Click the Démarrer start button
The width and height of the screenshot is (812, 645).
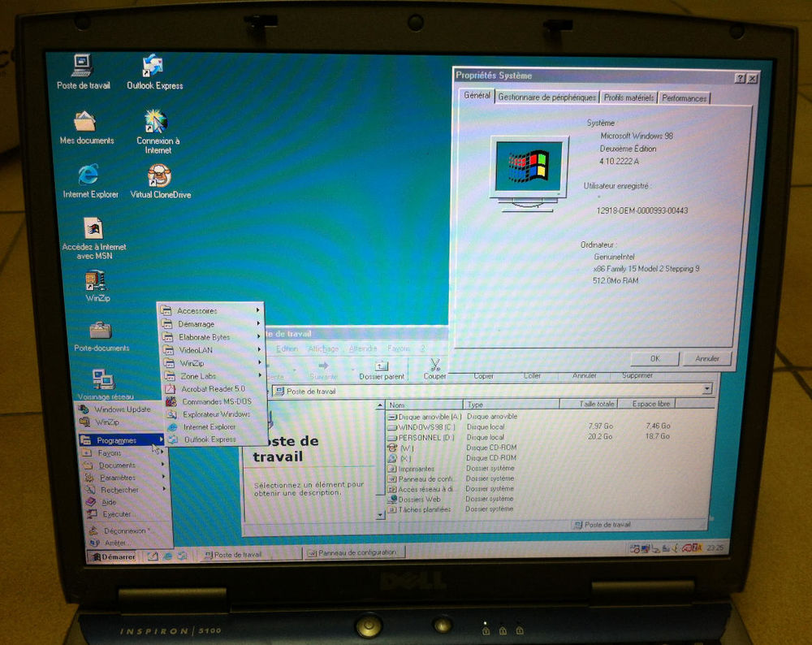[x=114, y=557]
